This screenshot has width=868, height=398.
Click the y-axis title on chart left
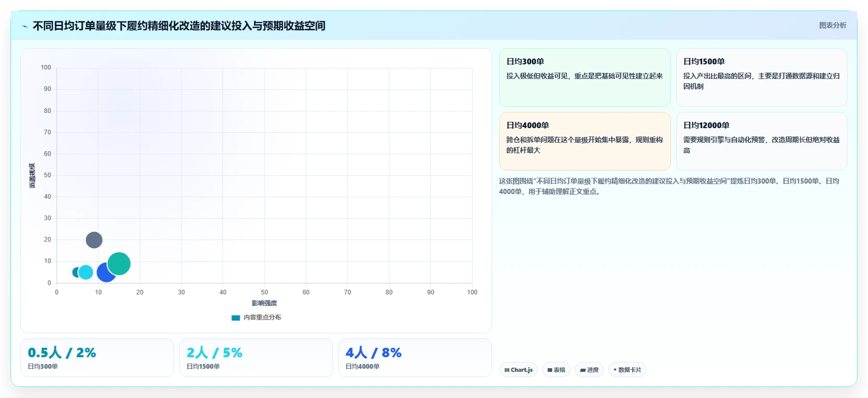(x=32, y=176)
